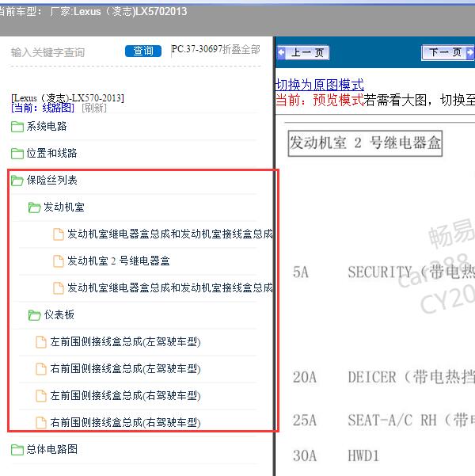Click right arrow icon on 下一页 button
This screenshot has width=475, height=476.
click(x=469, y=52)
